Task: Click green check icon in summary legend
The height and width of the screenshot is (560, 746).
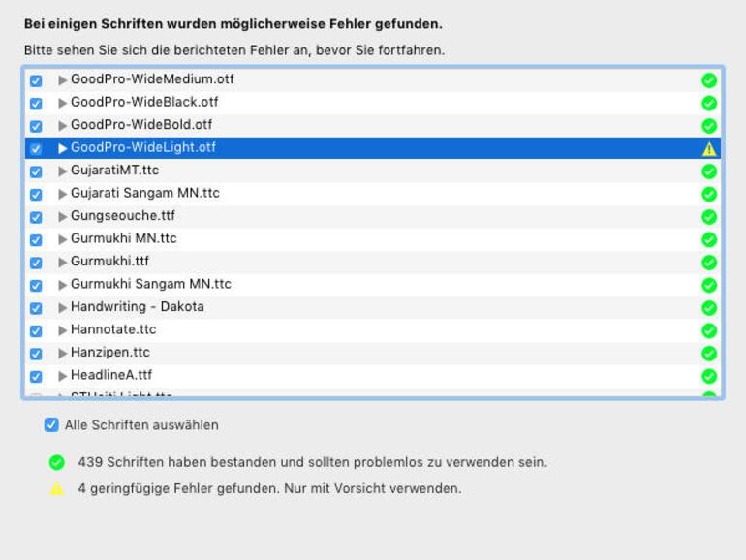Action: [57, 462]
